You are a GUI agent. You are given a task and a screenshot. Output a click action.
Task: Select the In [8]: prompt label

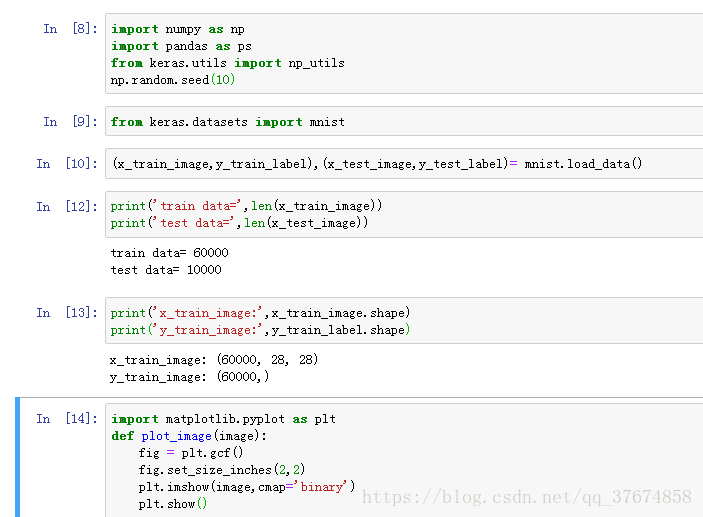point(70,29)
